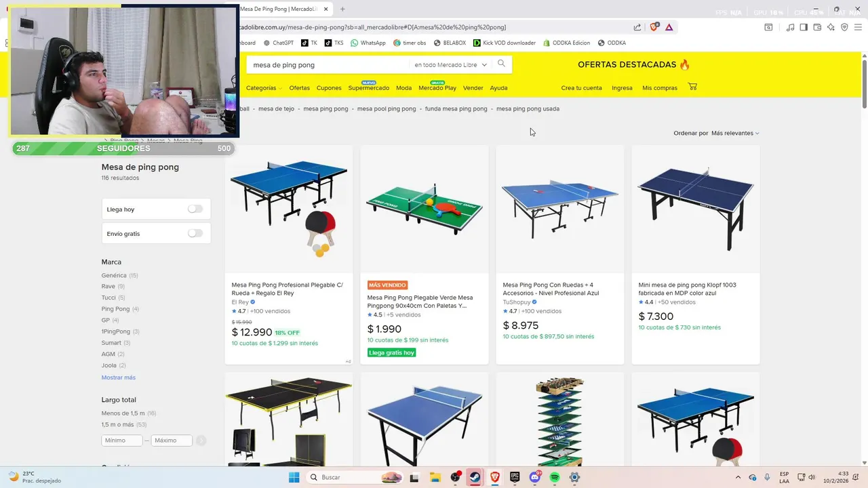Open Ordenar por Más relevantes dropdown
This screenshot has width=868, height=488.
[x=735, y=133]
